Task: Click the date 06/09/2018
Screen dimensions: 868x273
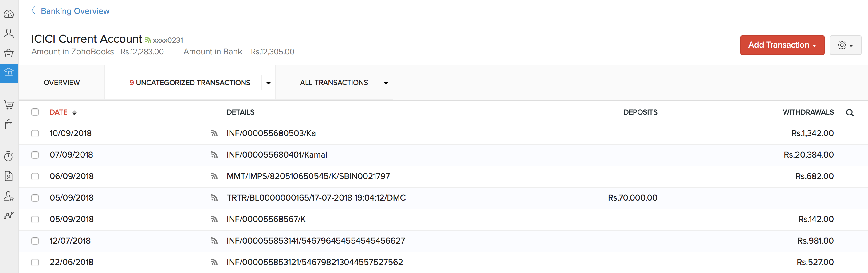Action: click(x=72, y=176)
